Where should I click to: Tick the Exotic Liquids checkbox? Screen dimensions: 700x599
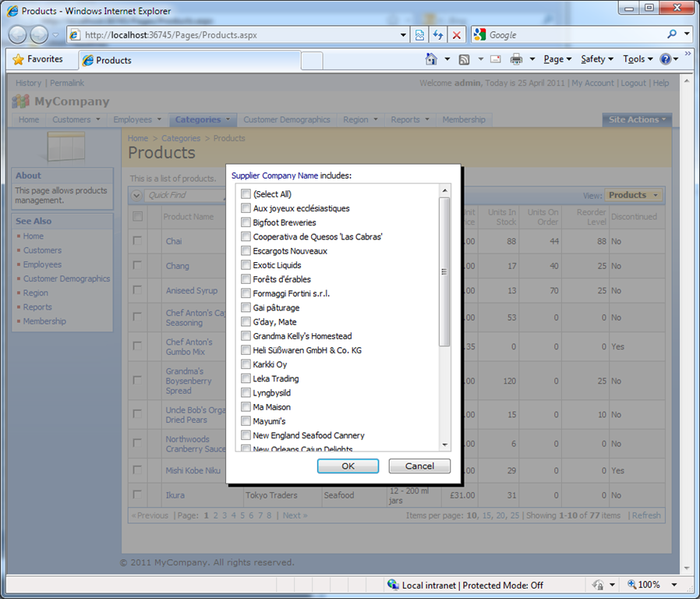[x=246, y=265]
